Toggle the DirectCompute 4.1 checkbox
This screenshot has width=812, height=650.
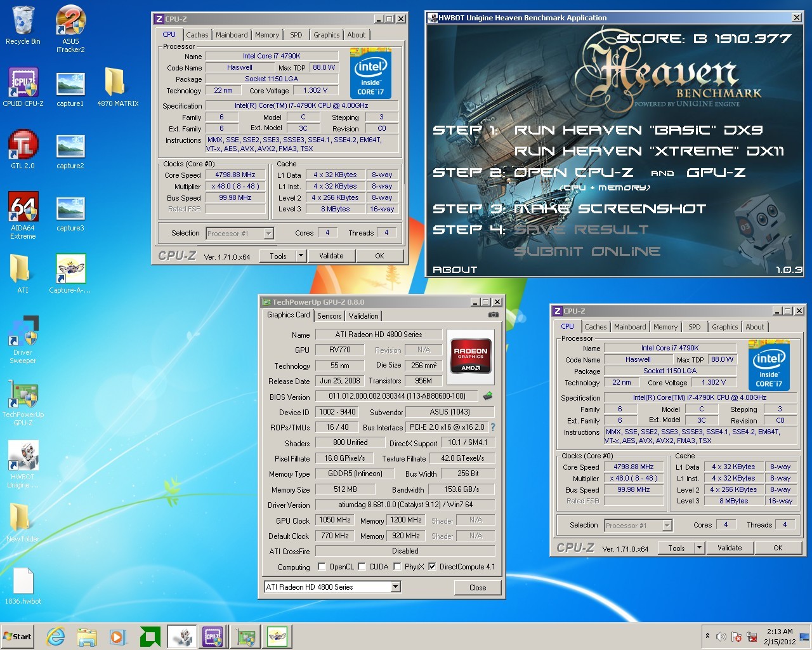432,567
